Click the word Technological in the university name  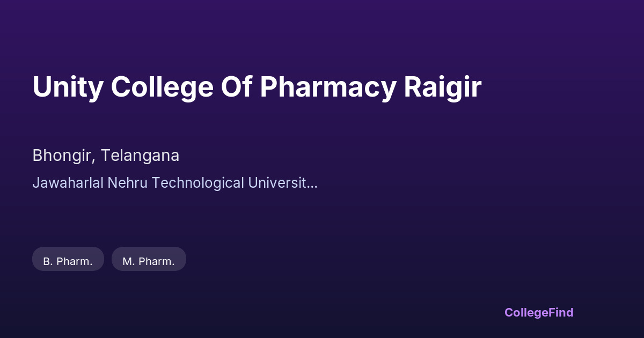(197, 183)
